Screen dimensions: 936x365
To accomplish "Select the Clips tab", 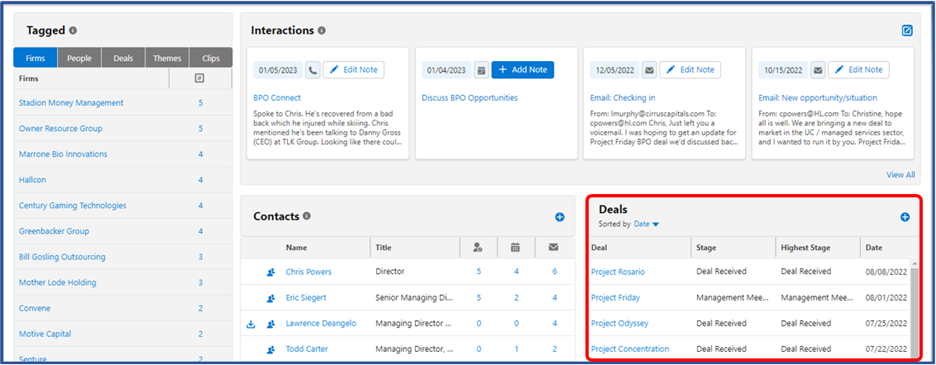I will [x=211, y=58].
